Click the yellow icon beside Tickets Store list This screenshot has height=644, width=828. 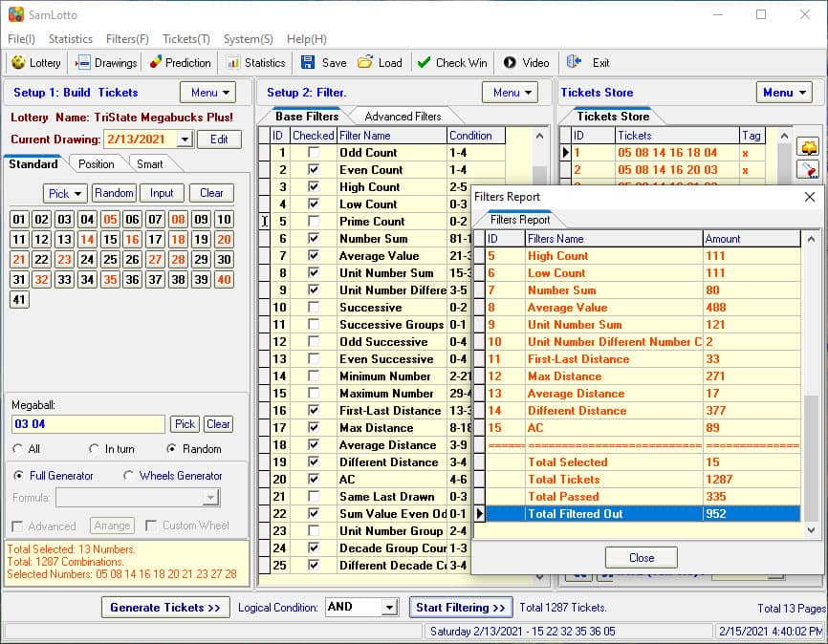pos(809,147)
